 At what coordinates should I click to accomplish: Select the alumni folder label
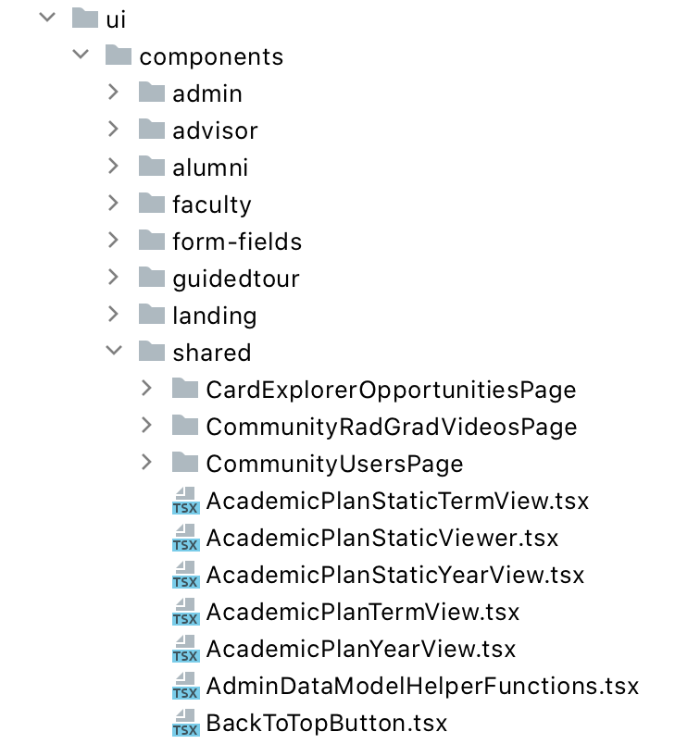(x=210, y=167)
